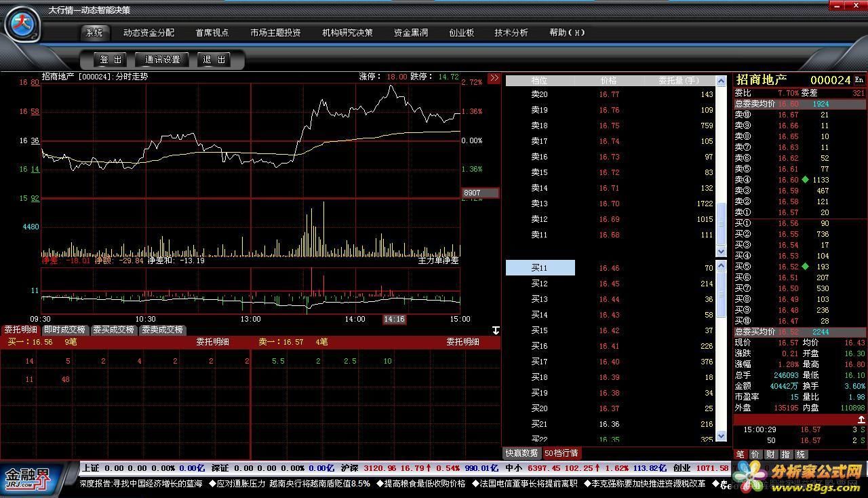Select the 笔 tab
Viewport: 868px width, 498px height.
[741, 455]
